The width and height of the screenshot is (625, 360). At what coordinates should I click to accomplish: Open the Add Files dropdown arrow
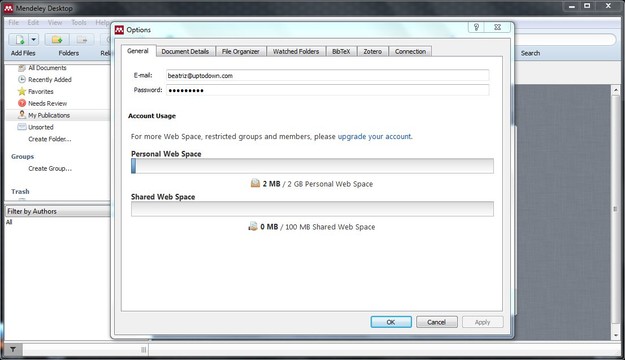pyautogui.click(x=33, y=39)
